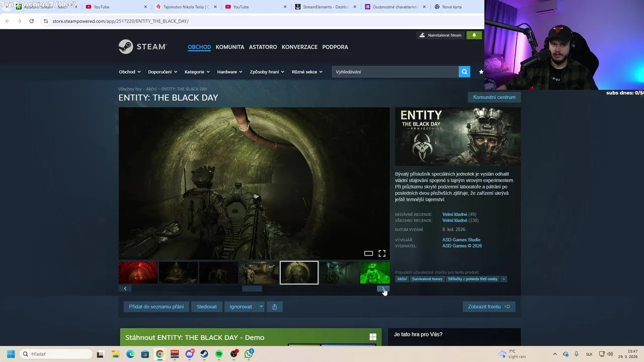Expand the Obchod dropdown in the store bar

[130, 72]
